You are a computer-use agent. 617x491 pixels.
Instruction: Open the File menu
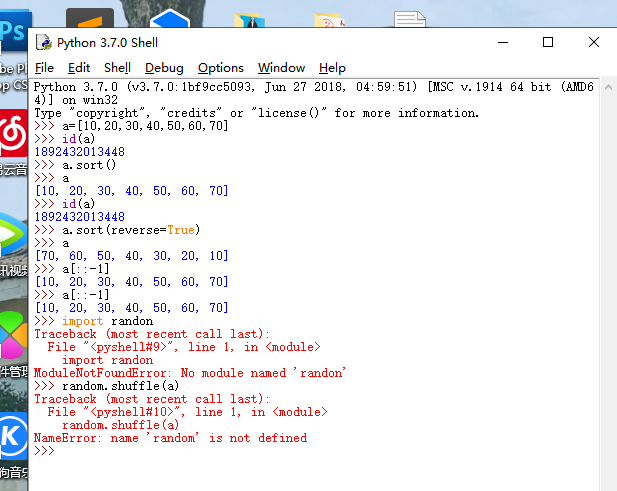pos(44,68)
